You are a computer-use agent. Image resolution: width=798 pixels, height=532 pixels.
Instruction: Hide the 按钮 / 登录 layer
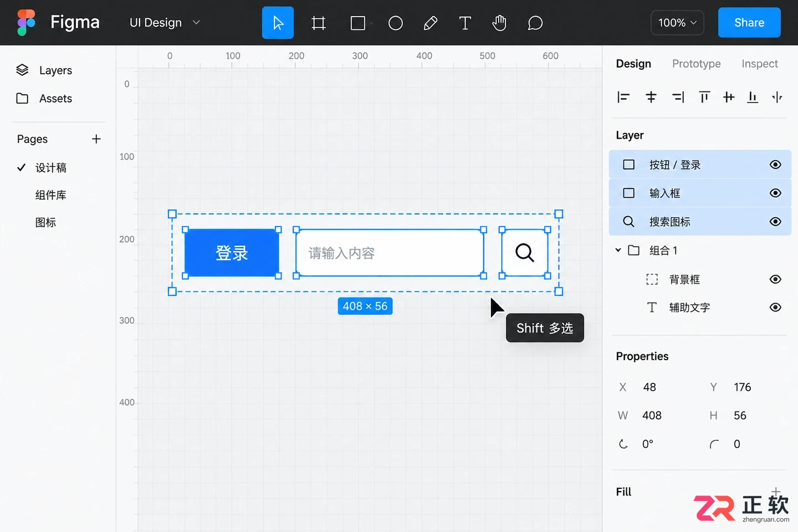tap(775, 165)
